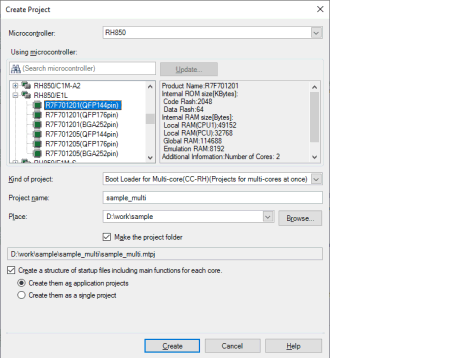Click the Emulation RAM:8192 line

[x=194, y=149]
